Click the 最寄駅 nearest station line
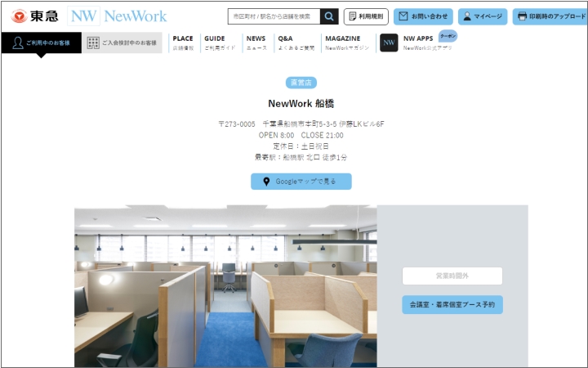 [301, 157]
